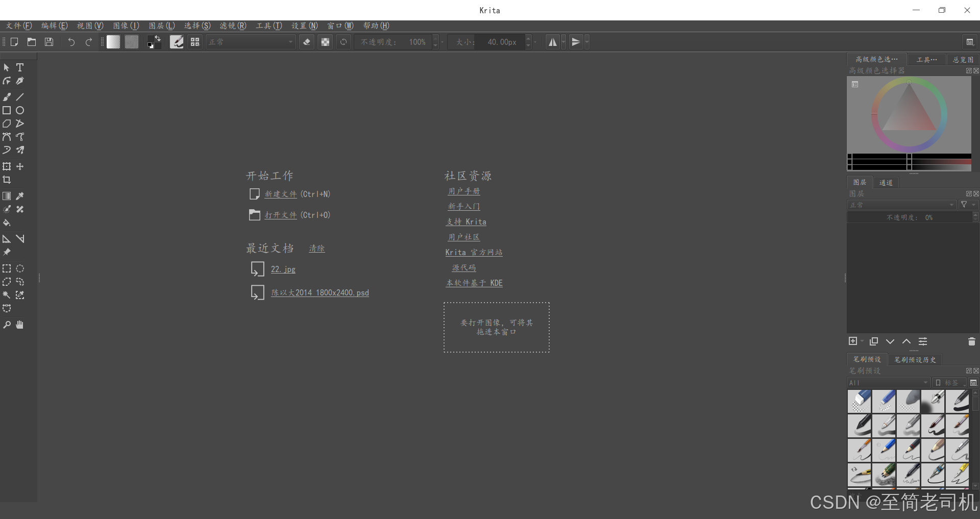Screen dimensions: 980x519
Task: Select the Edit Shapes tool
Action: 7,81
